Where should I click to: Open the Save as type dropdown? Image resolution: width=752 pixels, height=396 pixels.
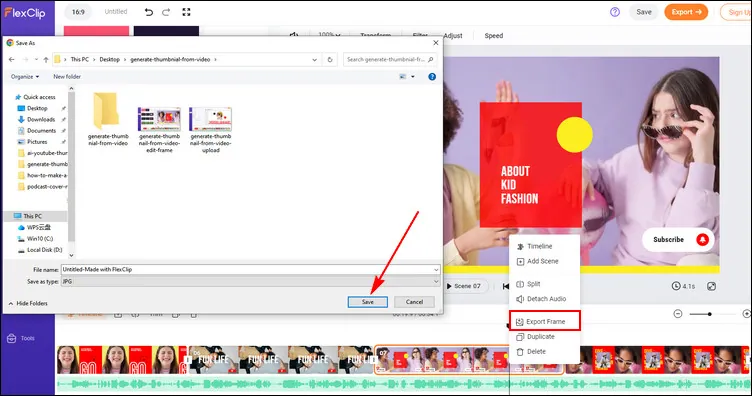(250, 281)
